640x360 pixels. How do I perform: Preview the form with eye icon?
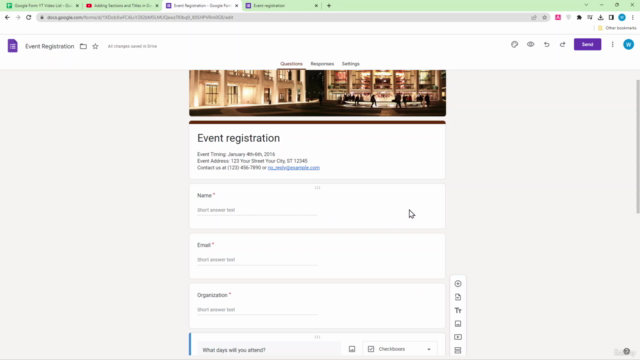pyautogui.click(x=530, y=44)
